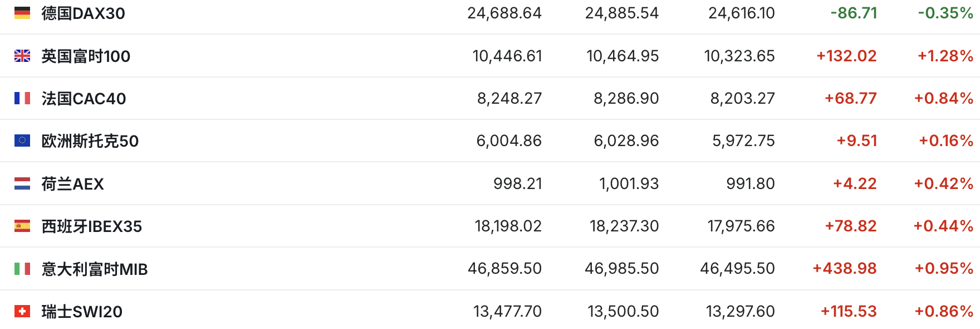Click the Germany flag icon
980x329 pixels.
[x=22, y=13]
